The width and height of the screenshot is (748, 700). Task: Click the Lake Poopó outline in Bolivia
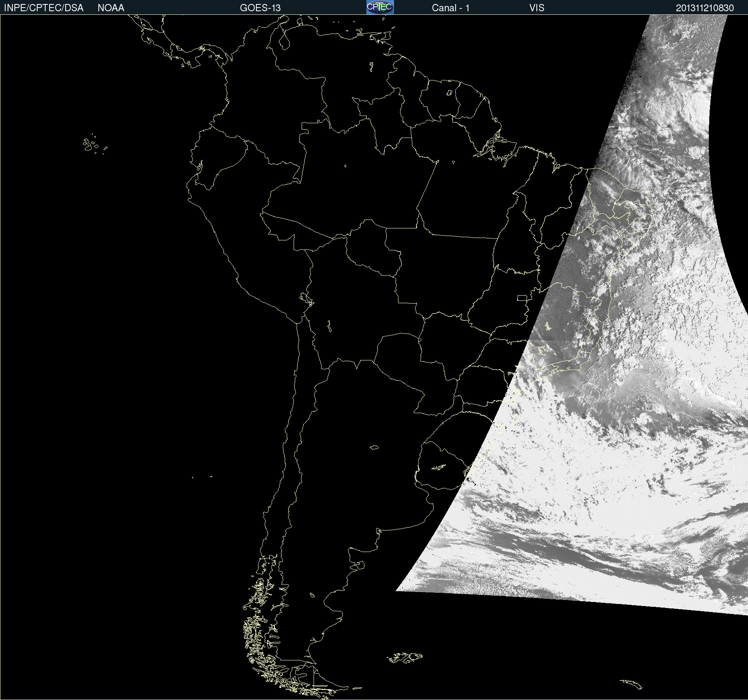329,326
